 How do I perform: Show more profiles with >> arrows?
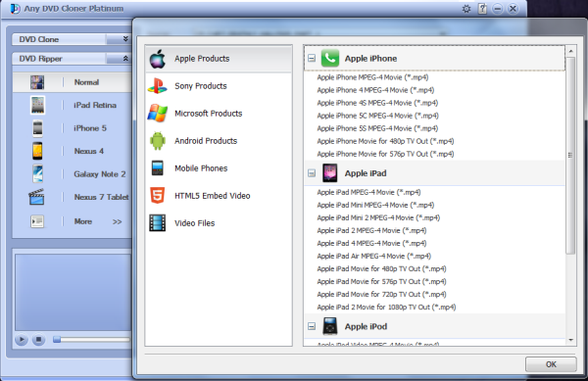coord(117,221)
